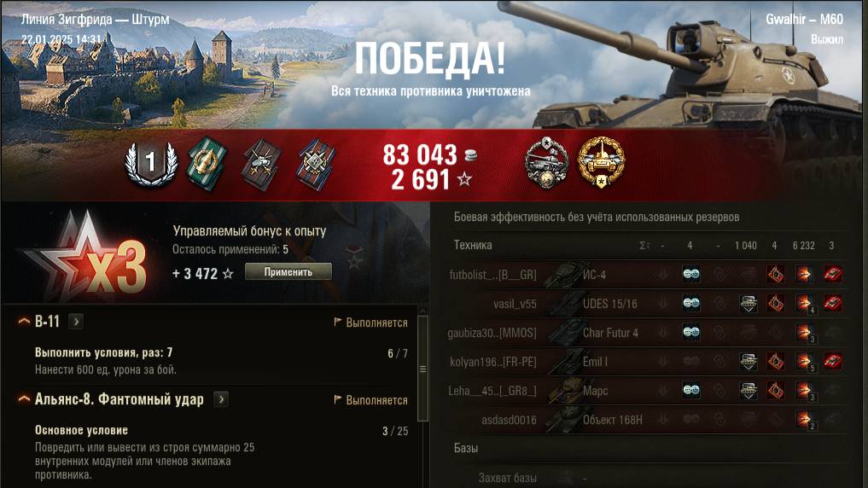This screenshot has width=868, height=488.
Task: Click the blocked armor icon for Emil I
Action: 749,362
